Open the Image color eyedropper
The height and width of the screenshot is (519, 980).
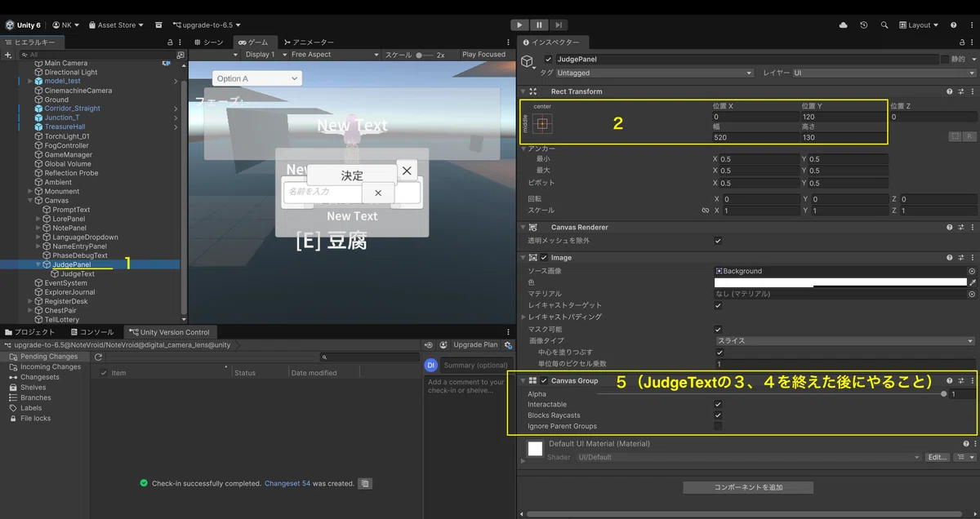tap(972, 282)
